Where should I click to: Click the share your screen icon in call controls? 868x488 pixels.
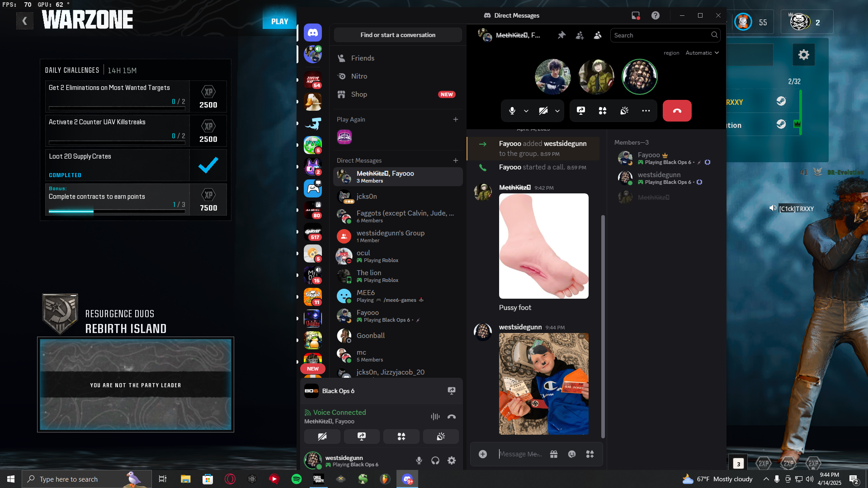581,111
